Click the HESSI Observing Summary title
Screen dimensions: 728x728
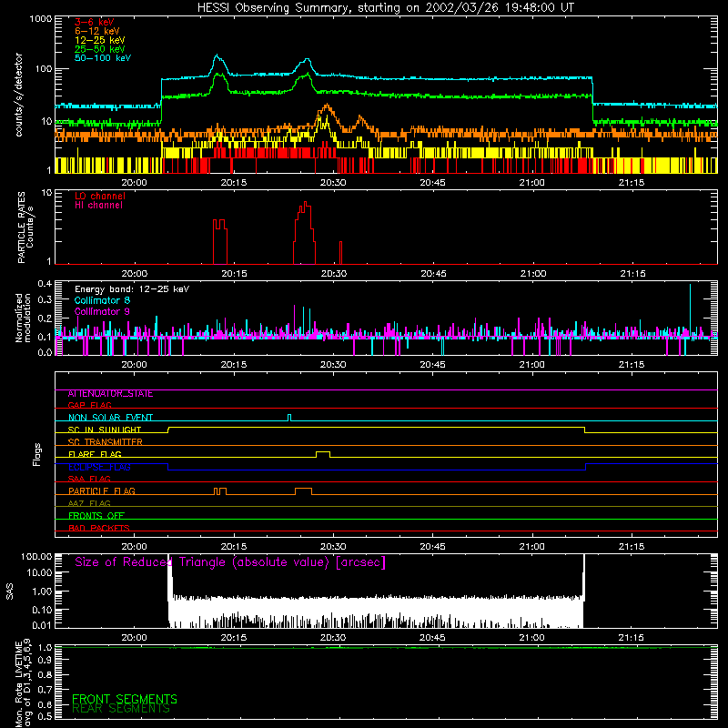click(x=385, y=8)
